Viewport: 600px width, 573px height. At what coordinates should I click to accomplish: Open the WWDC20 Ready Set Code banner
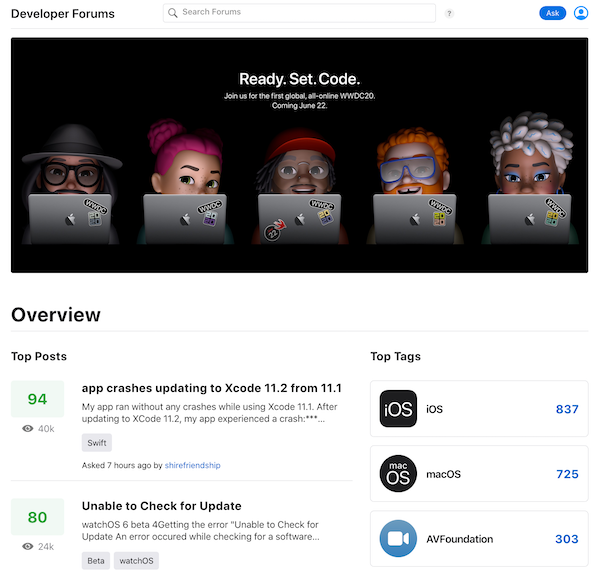click(299, 155)
